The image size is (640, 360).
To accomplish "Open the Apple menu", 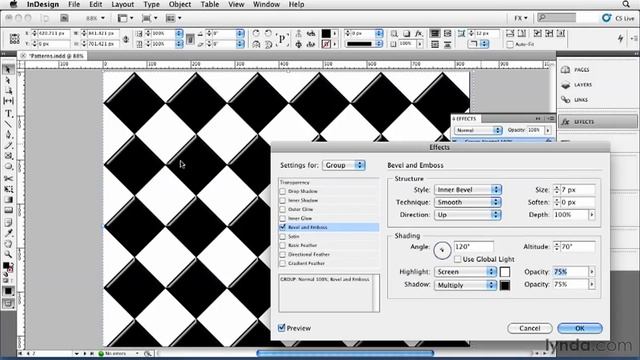I will pos(13,4).
